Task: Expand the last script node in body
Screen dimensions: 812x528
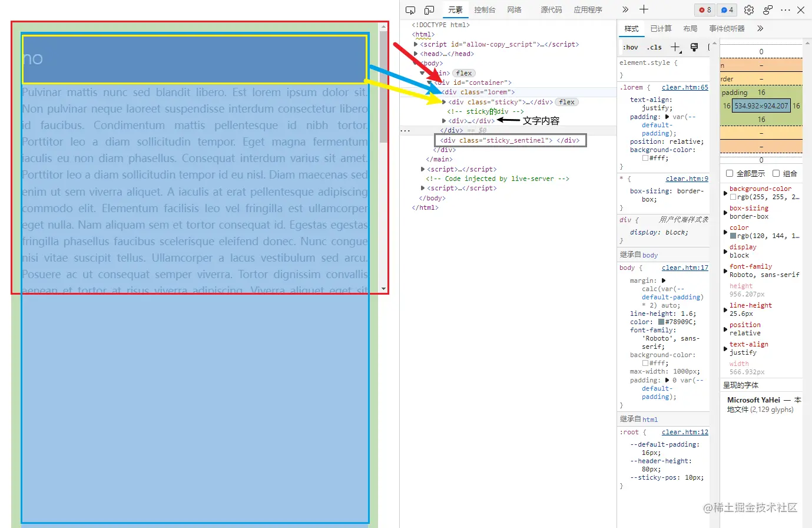Action: coord(423,188)
